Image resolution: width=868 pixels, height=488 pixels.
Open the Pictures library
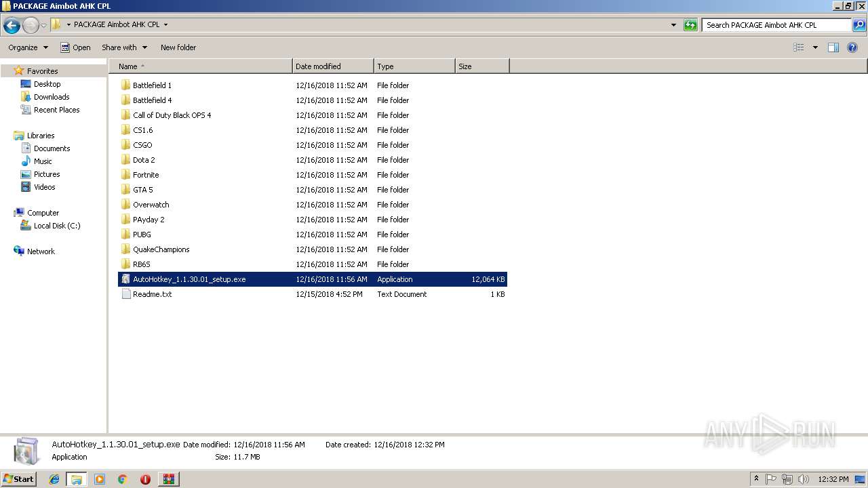tap(47, 174)
